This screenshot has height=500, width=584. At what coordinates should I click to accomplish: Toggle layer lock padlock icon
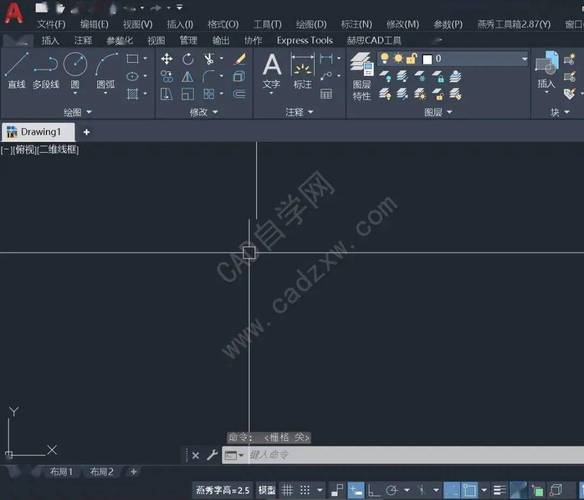click(411, 58)
